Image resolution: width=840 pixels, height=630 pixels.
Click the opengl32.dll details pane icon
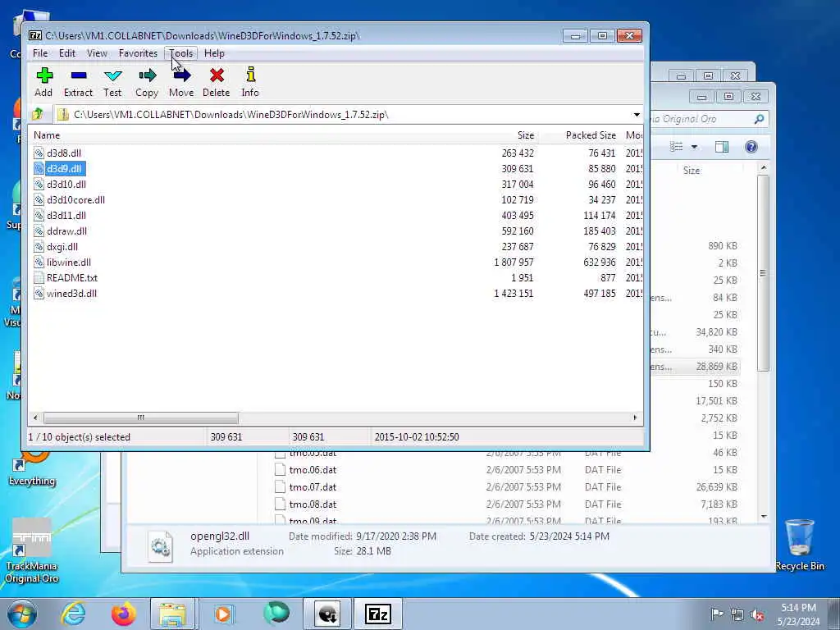coord(161,546)
